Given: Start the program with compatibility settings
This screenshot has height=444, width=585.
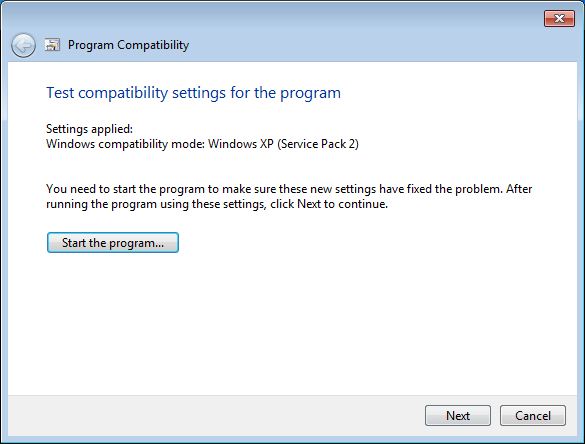Looking at the screenshot, I should click(x=113, y=243).
